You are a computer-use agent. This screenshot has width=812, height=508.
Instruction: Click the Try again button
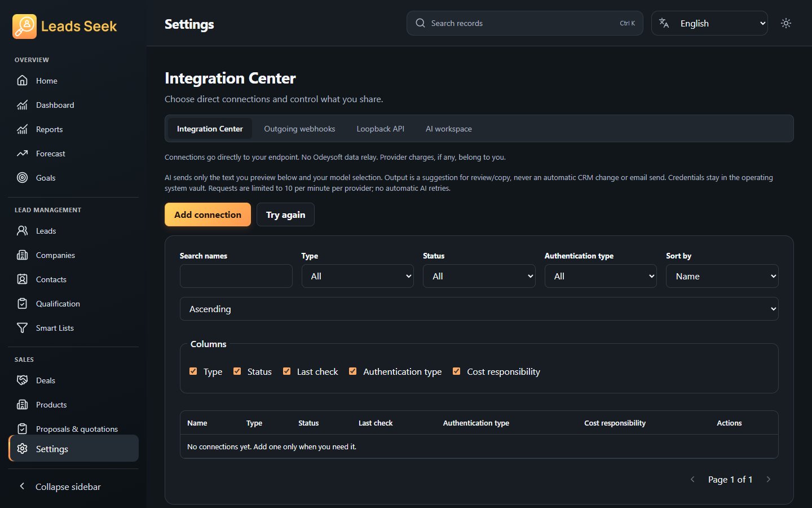coord(285,214)
